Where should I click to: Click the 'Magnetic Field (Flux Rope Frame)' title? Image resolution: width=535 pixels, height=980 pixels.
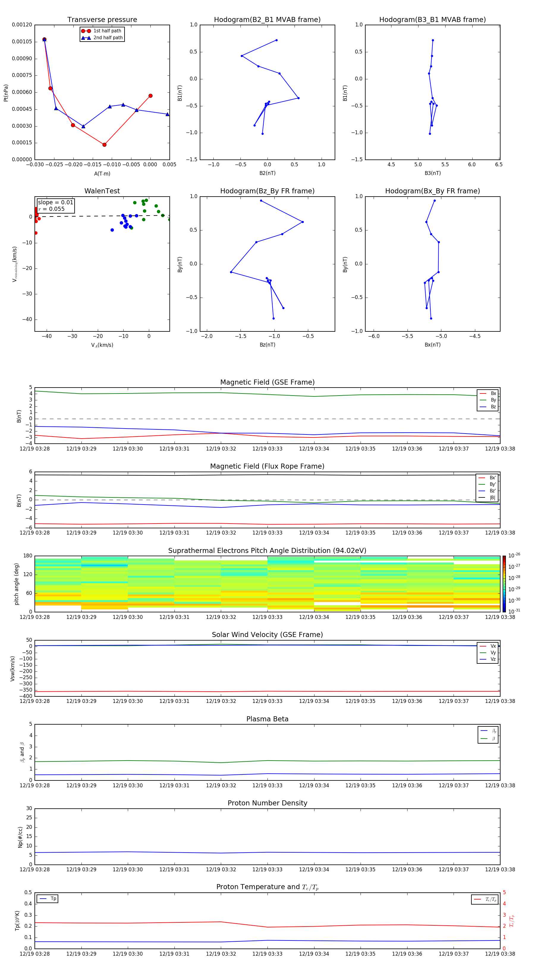point(267,467)
